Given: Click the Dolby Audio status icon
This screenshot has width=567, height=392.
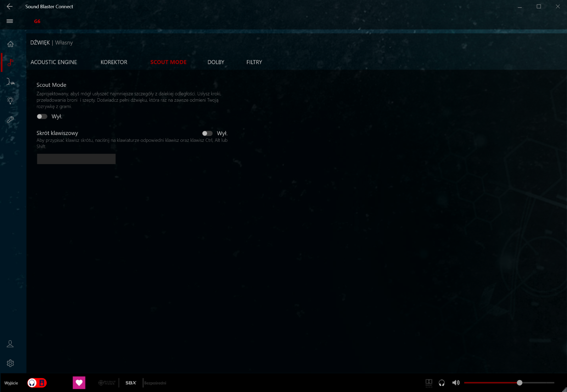Looking at the screenshot, I should click(x=429, y=383).
